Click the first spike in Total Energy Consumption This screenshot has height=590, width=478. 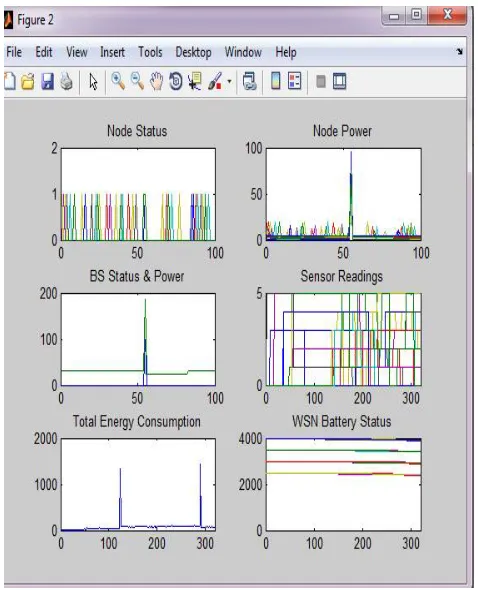click(120, 498)
